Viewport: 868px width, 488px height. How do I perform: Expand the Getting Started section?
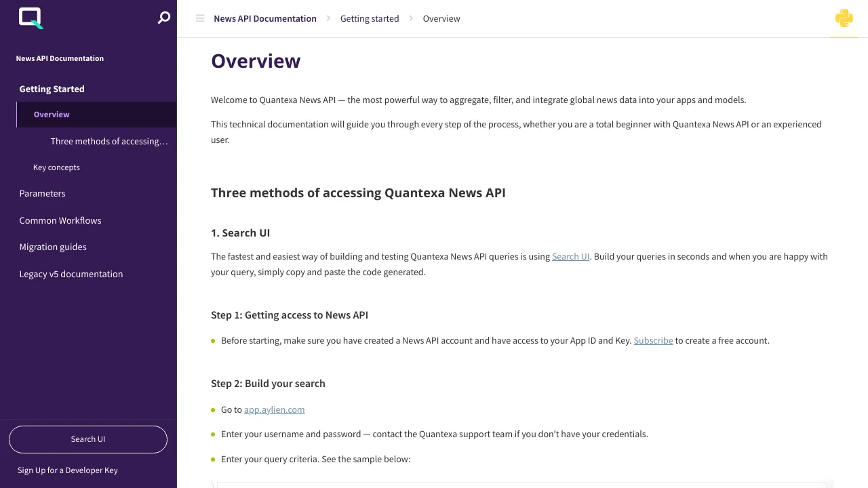tap(52, 89)
